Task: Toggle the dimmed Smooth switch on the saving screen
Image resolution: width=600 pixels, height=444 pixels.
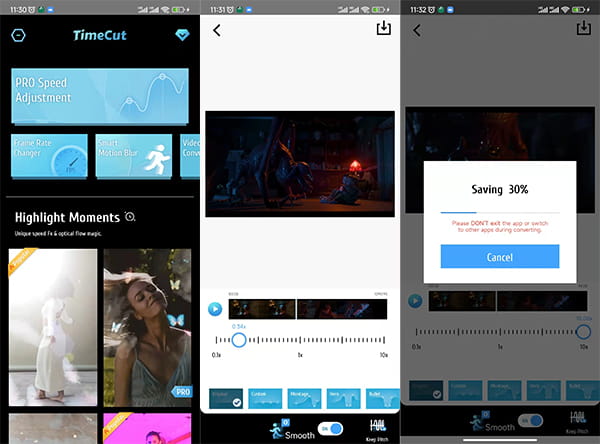Action: 530,421
